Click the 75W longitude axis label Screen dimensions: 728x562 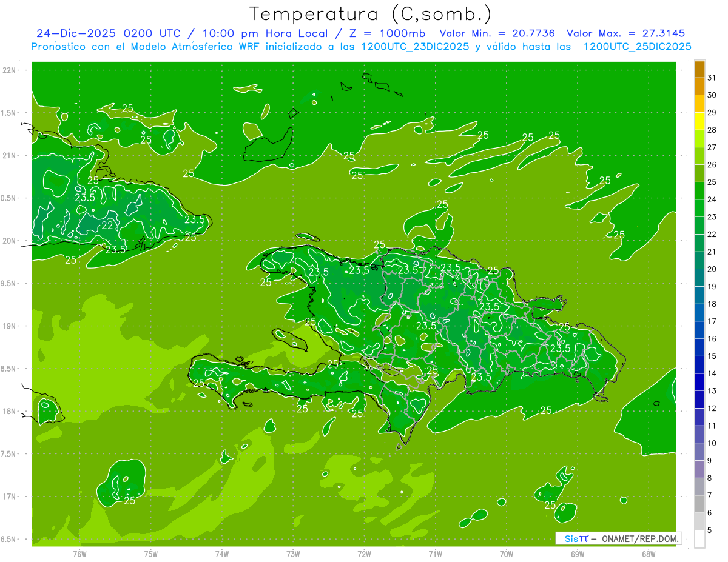151,554
